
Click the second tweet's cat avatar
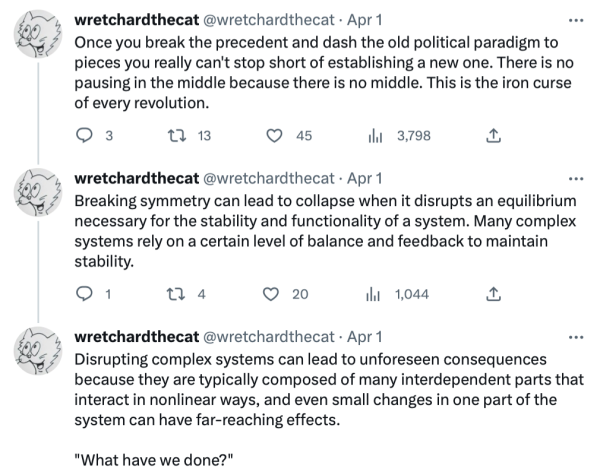[x=38, y=197]
